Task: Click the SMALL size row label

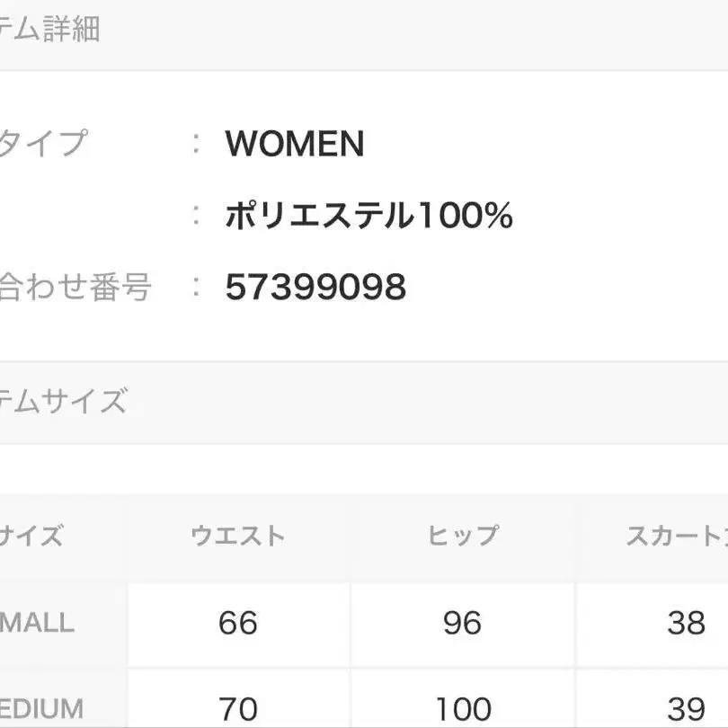Action: (x=38, y=623)
